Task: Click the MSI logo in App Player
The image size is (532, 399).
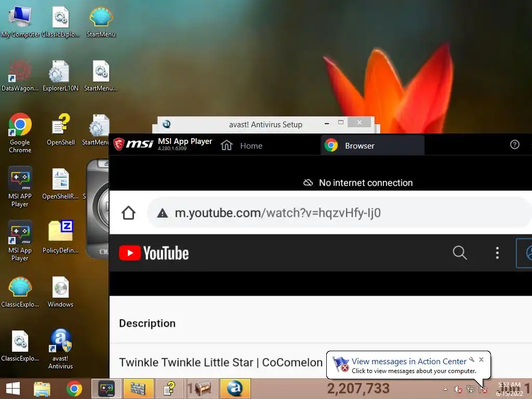Action: pyautogui.click(x=134, y=144)
